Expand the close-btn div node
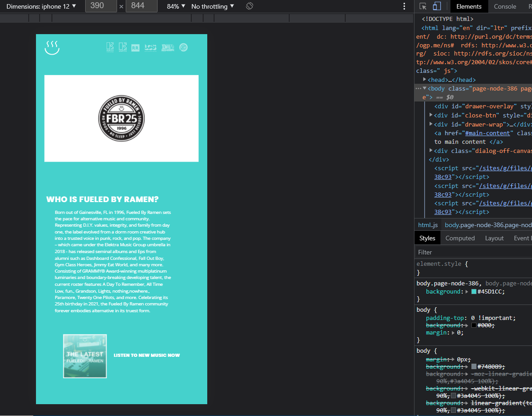The height and width of the screenshot is (416, 532). [431, 115]
